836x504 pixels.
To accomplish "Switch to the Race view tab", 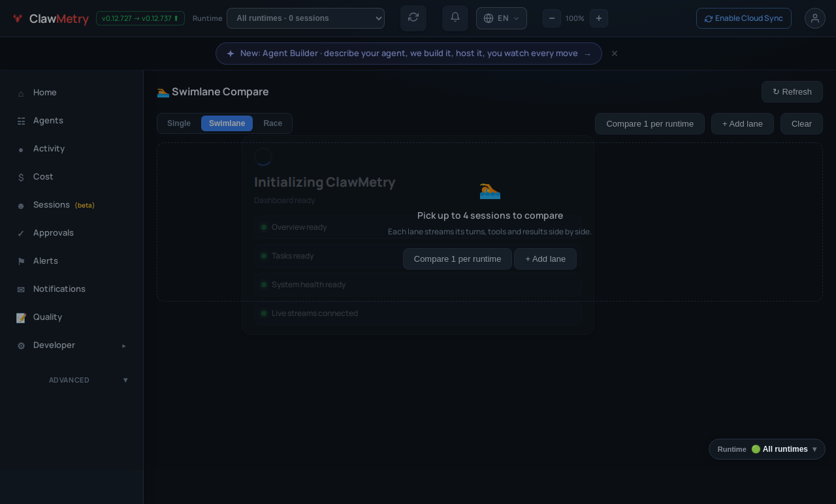I will click(273, 123).
